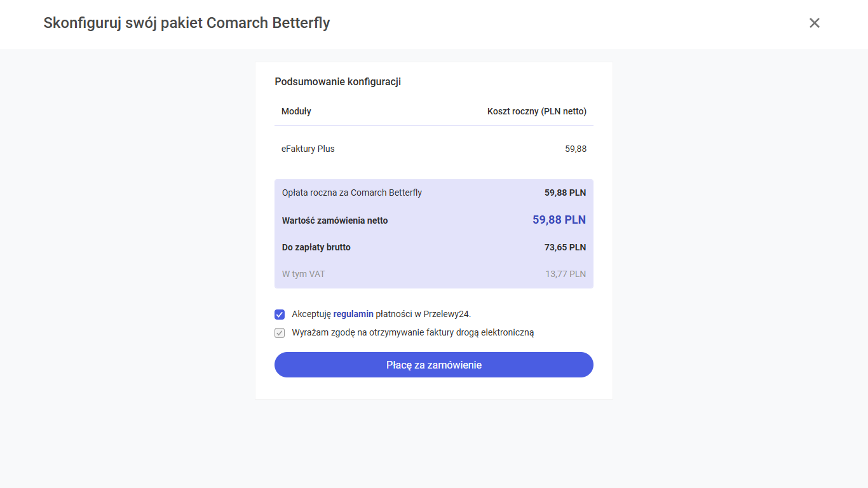Select the Koszt roczny (PLN netto) header

tap(536, 111)
